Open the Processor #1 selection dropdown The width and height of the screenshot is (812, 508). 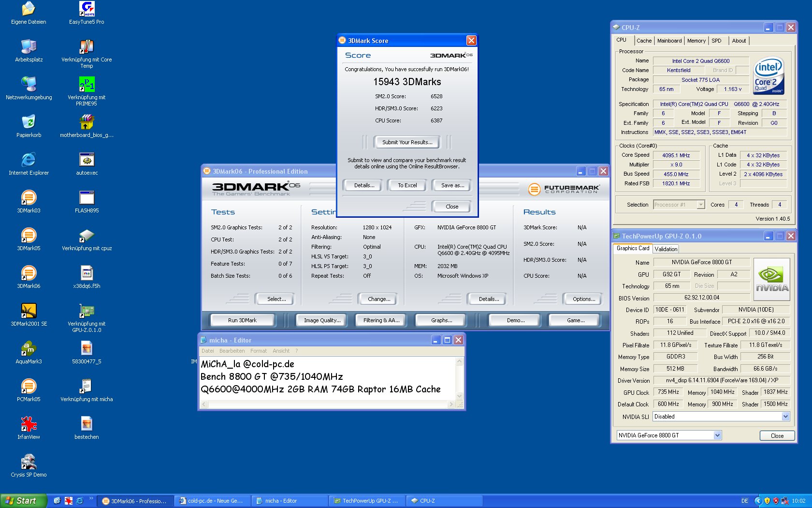coord(701,205)
